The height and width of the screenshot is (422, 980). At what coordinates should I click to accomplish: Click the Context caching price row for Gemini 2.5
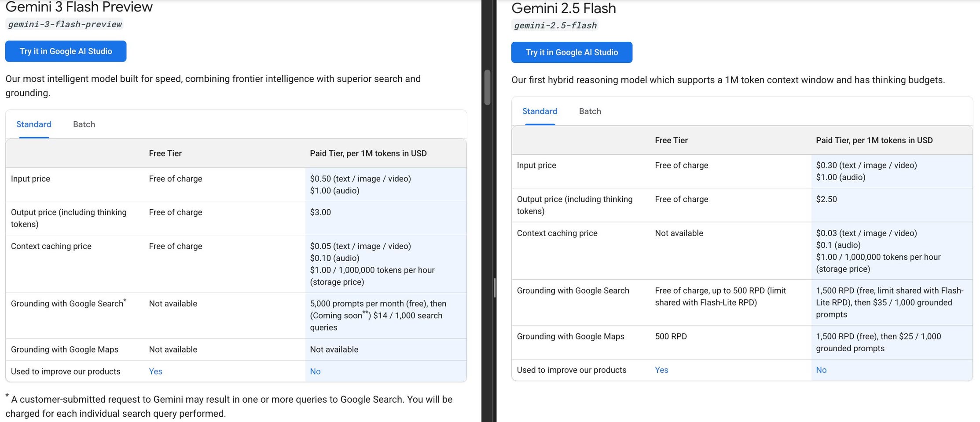coord(557,233)
